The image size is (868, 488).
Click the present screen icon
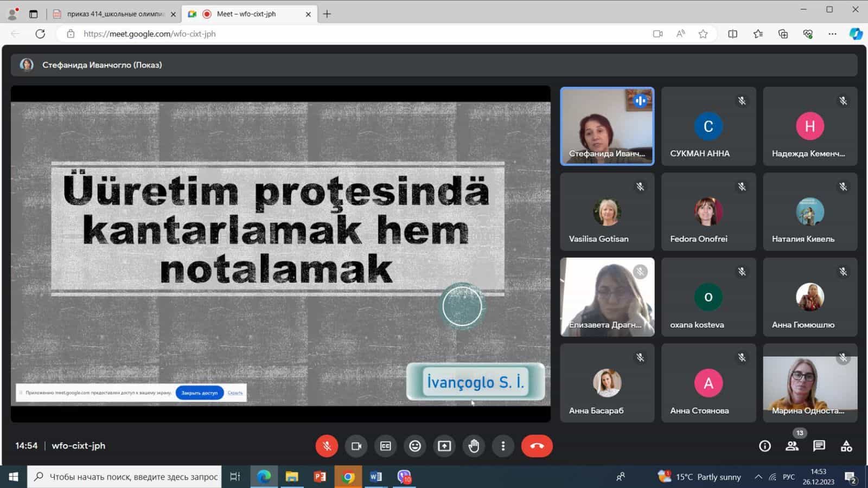pyautogui.click(x=444, y=446)
